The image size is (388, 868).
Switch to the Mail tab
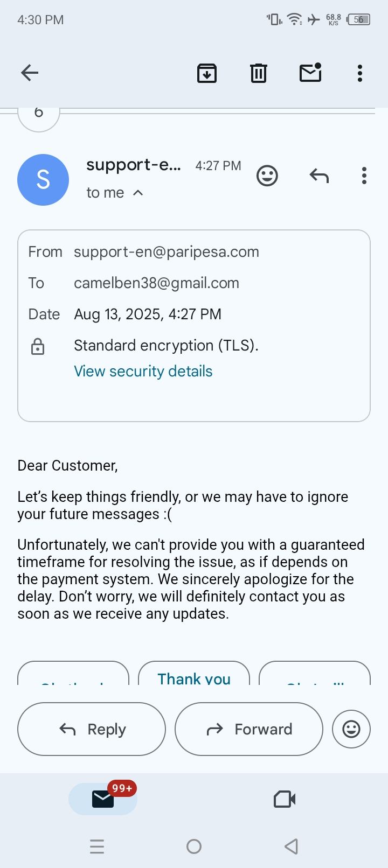103,799
